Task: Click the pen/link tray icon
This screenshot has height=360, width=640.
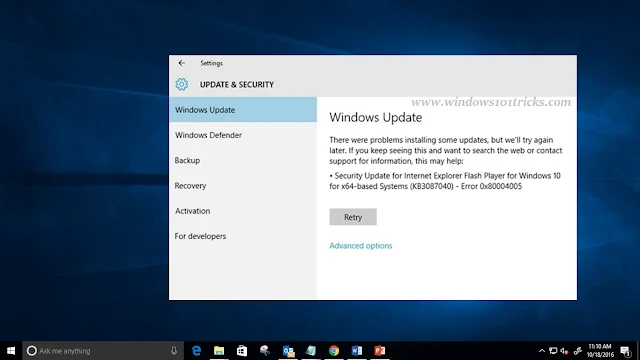Action: [x=578, y=351]
